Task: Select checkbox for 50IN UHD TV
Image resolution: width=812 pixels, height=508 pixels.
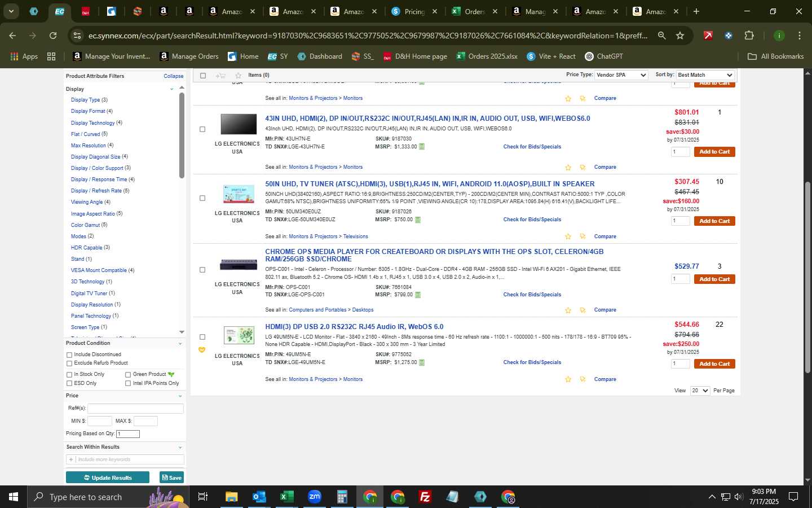Action: tap(202, 198)
